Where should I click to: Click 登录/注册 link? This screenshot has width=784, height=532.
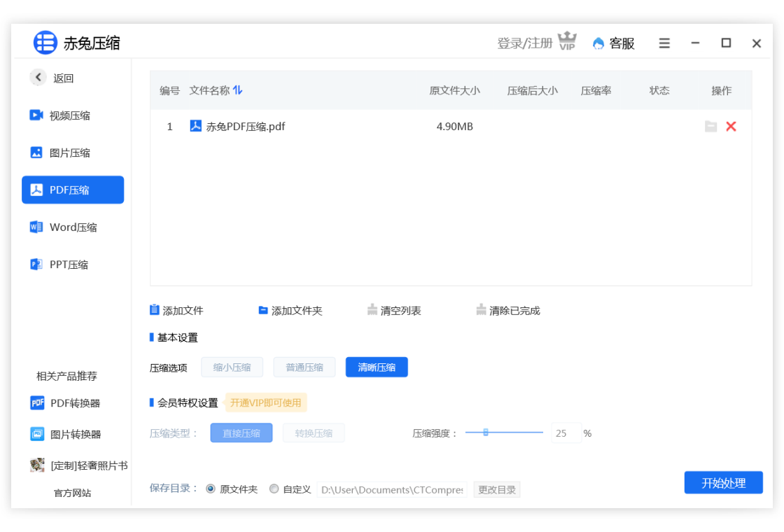pos(524,43)
